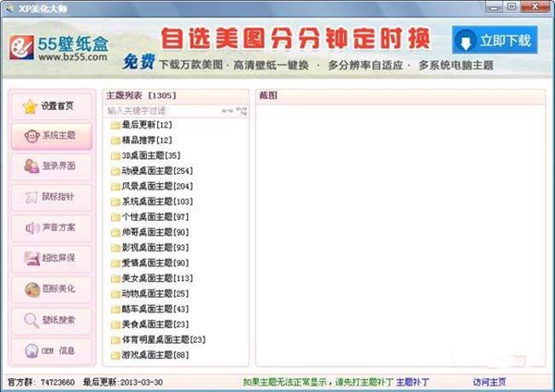The image size is (555, 392).
Task: Click the 最后更新:2013-03-30 status text
Action: (123, 383)
